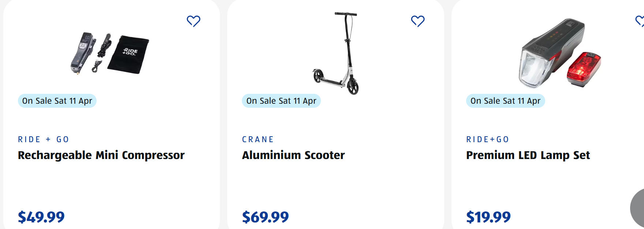
Task: Click the RIDE+GO brand above LED Lamp Set
Action: (x=487, y=140)
